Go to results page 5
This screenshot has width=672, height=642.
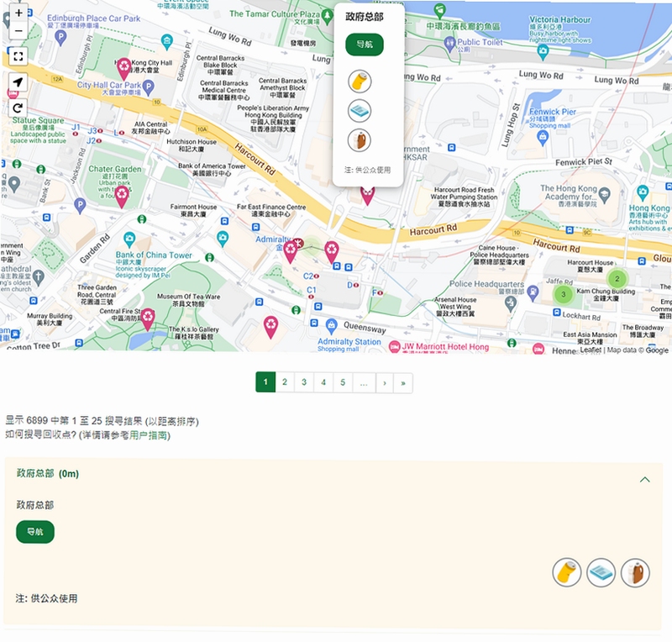point(343,382)
